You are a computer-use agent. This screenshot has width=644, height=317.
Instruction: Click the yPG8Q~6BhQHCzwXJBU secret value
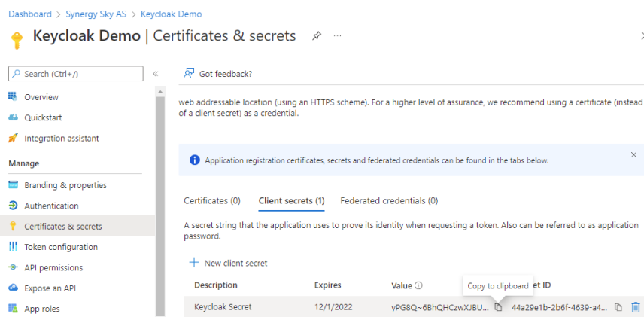pyautogui.click(x=440, y=306)
